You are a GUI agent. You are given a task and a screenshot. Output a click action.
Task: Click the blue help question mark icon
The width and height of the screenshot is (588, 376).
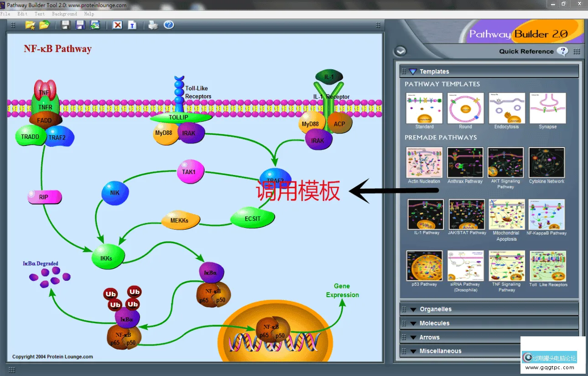pyautogui.click(x=169, y=25)
